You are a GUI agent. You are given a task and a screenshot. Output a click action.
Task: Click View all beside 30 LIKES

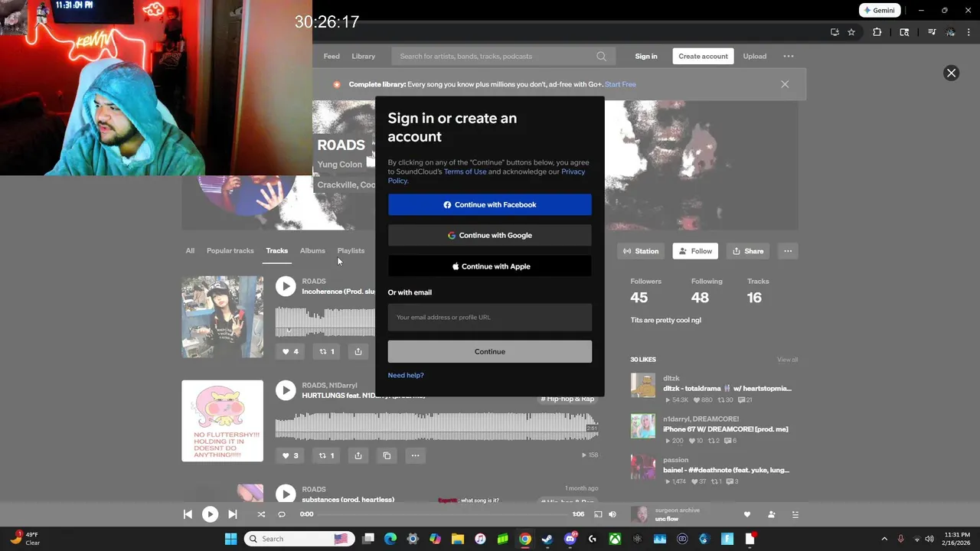click(x=787, y=360)
